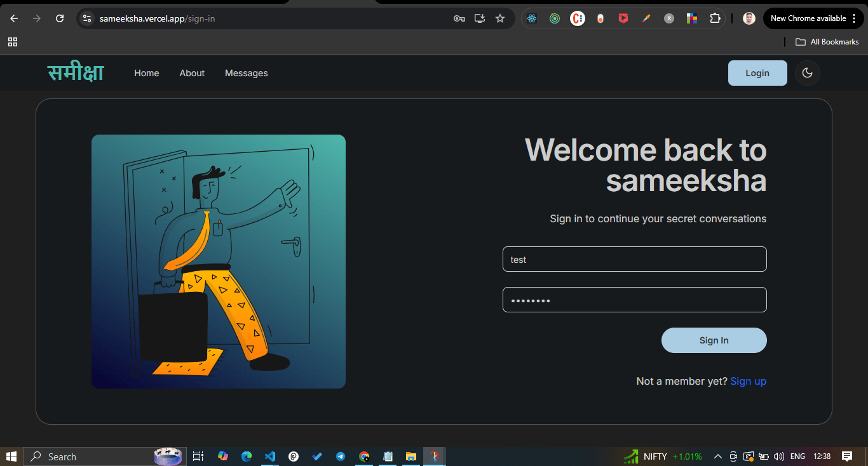Open Telegram from the taskbar

pos(341,456)
